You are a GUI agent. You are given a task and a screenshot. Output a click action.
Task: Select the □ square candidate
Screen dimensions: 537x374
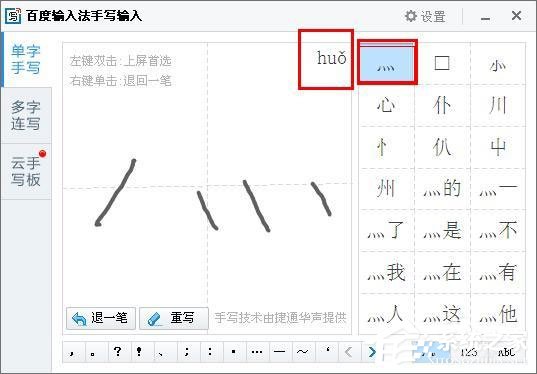tap(442, 63)
